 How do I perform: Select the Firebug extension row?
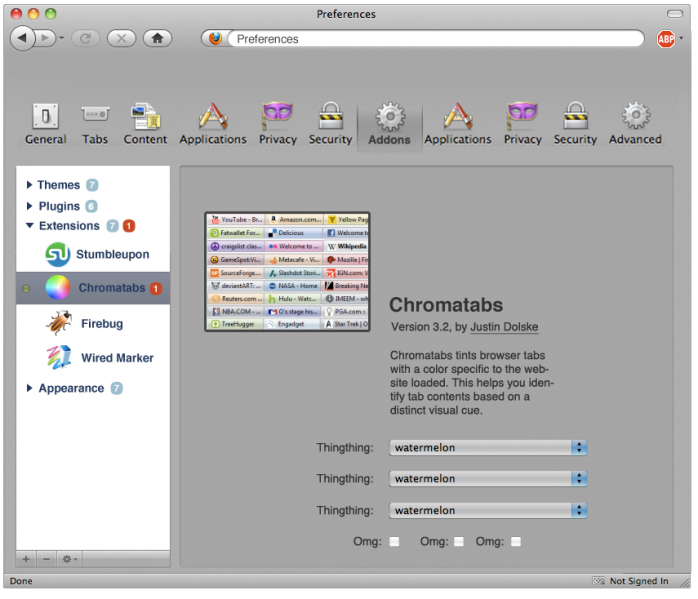93,324
